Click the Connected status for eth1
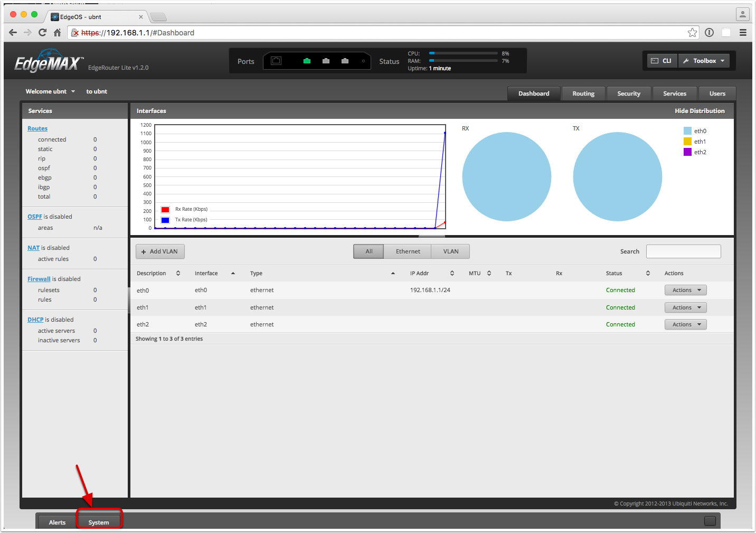Screen dimensions: 756x533 coord(620,307)
